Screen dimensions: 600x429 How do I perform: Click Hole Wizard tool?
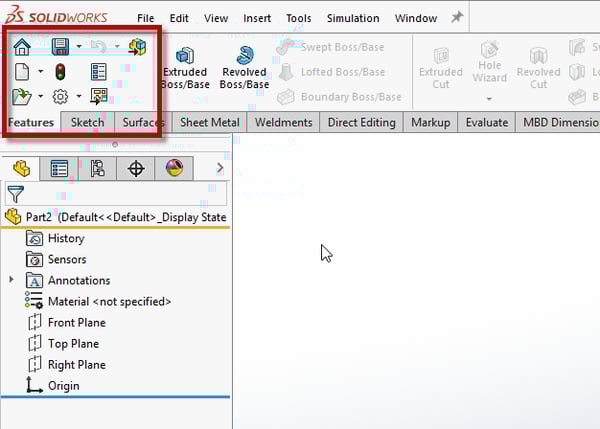tap(489, 62)
